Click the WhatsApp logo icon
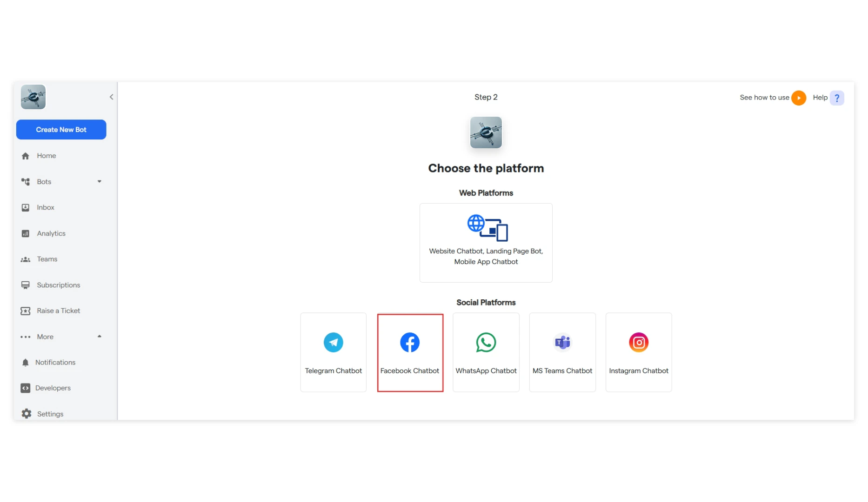The image size is (868, 502). [x=486, y=343]
